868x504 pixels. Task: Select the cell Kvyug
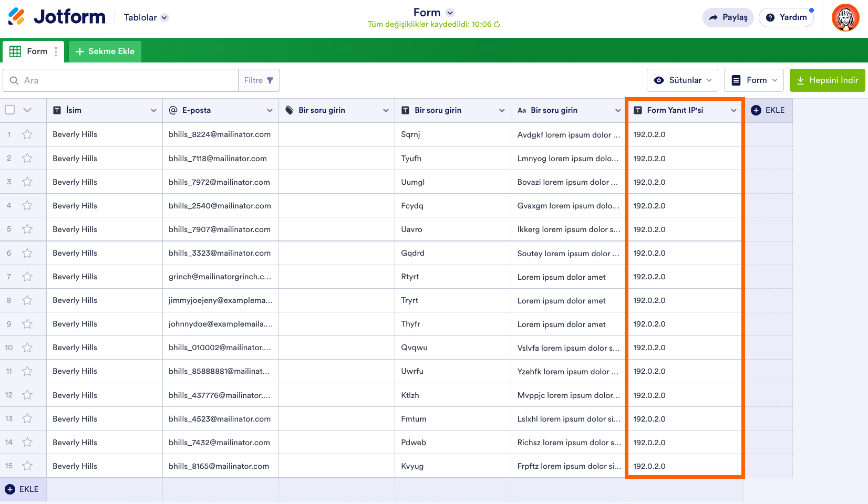[453, 466]
